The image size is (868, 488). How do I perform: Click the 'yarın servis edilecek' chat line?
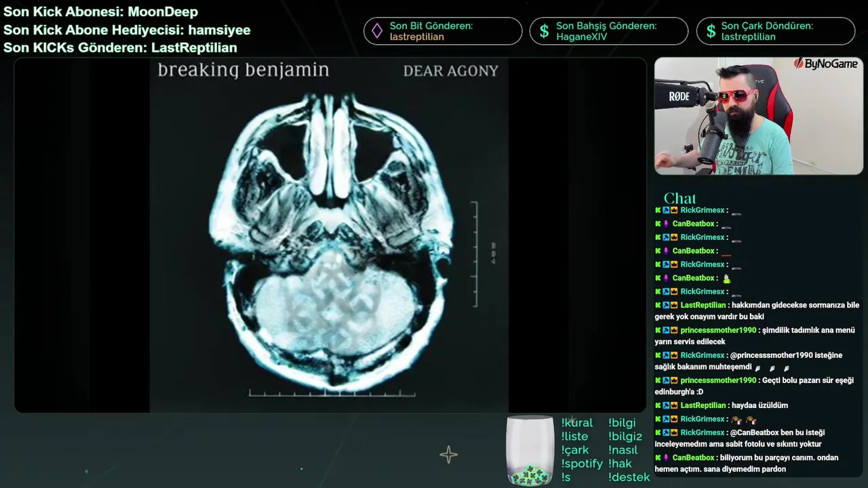(690, 342)
